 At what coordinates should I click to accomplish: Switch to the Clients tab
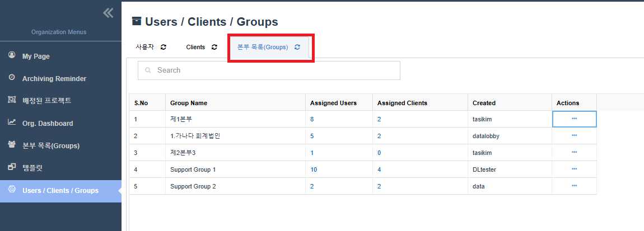pos(195,48)
